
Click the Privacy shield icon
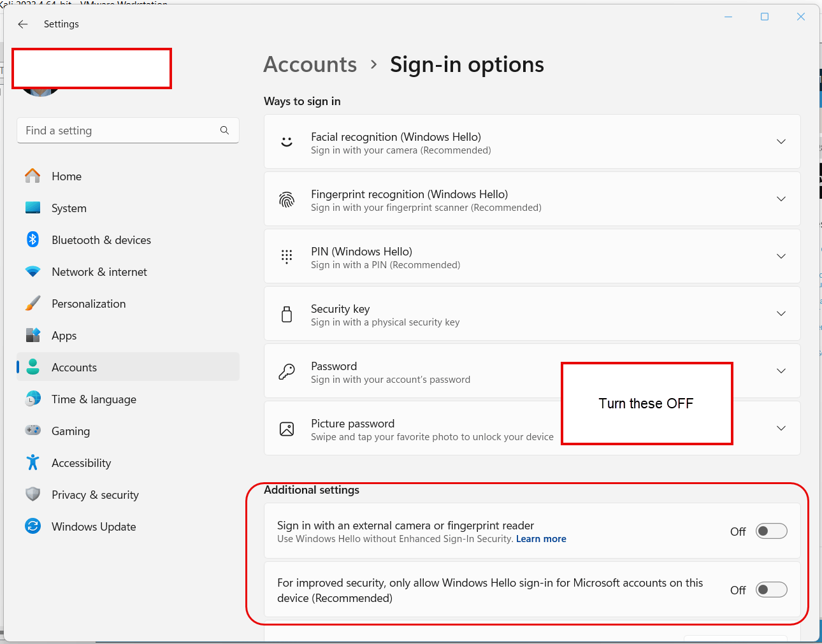tap(32, 494)
